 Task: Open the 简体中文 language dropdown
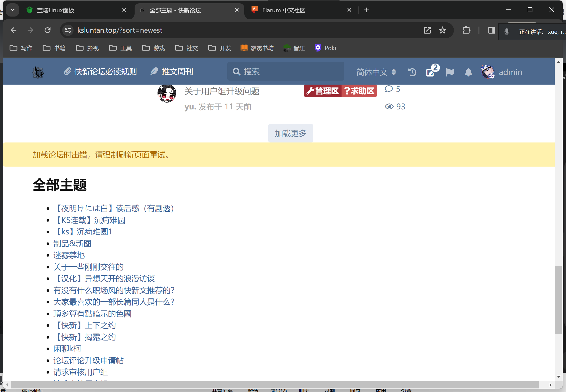click(x=376, y=72)
